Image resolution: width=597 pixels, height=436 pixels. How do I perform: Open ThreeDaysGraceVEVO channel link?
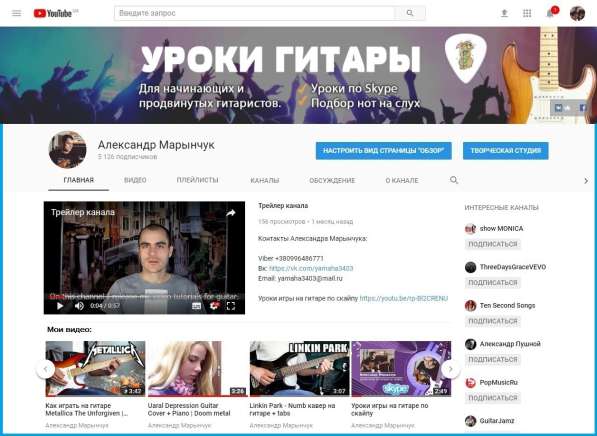(513, 267)
